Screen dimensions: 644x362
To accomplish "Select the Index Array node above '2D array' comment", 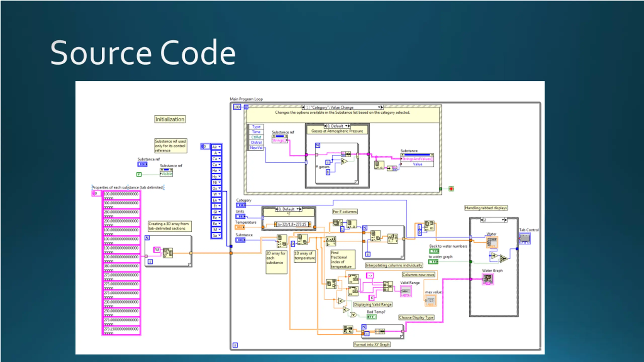I will [282, 241].
